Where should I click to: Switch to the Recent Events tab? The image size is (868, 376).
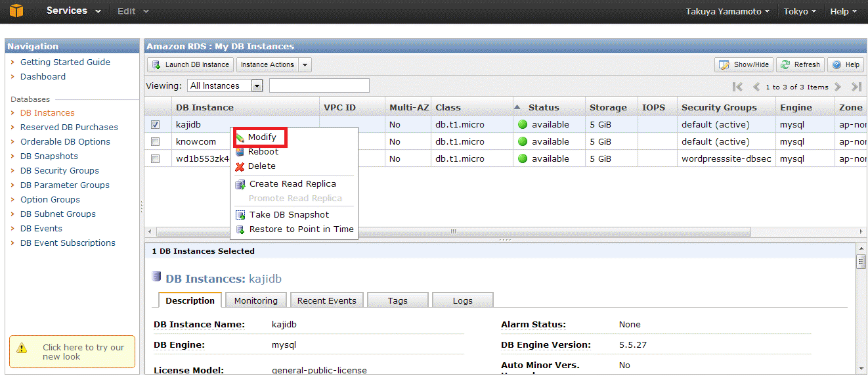click(x=326, y=300)
